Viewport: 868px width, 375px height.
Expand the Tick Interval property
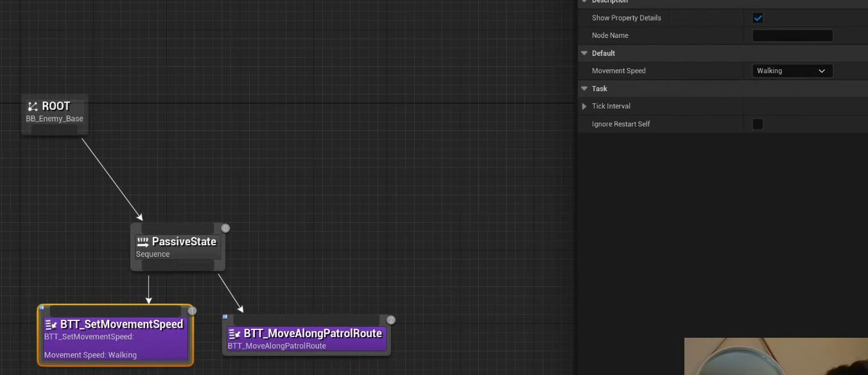584,107
